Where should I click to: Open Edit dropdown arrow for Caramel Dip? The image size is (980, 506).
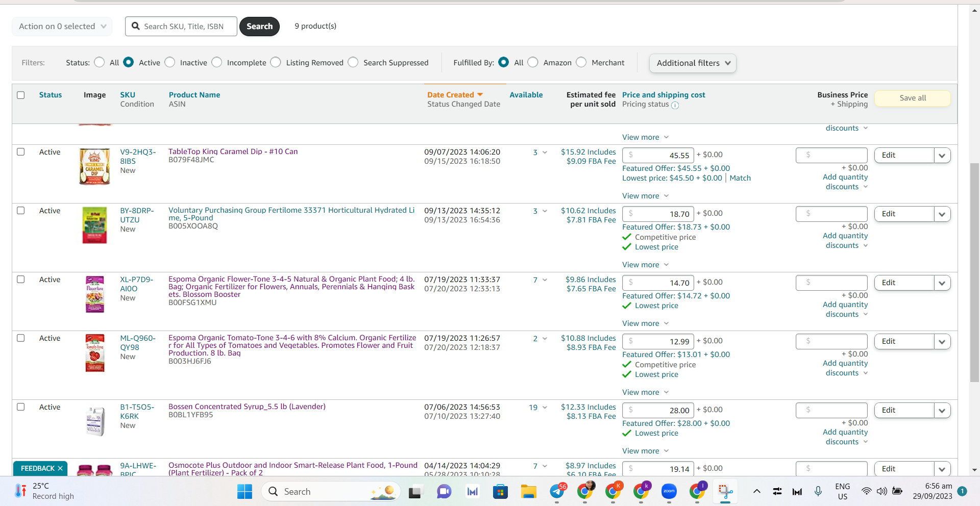[x=942, y=155]
